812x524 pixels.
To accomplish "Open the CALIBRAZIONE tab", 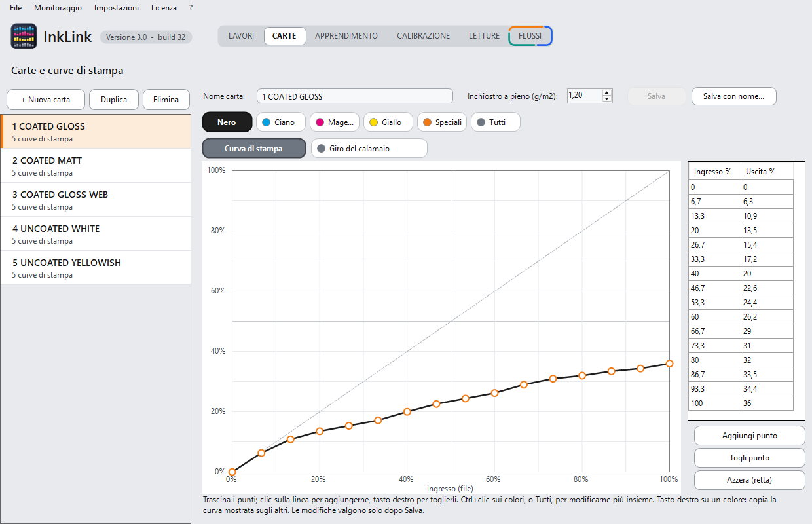I will click(424, 36).
